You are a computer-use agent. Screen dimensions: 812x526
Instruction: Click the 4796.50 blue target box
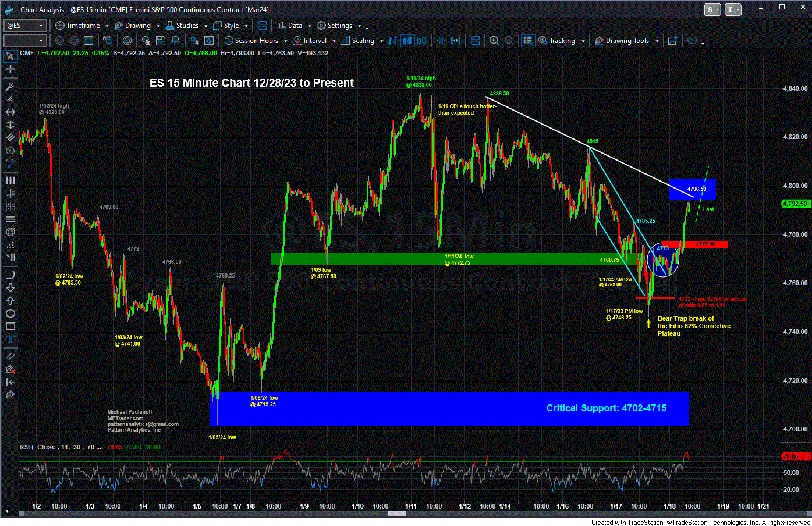(x=692, y=189)
